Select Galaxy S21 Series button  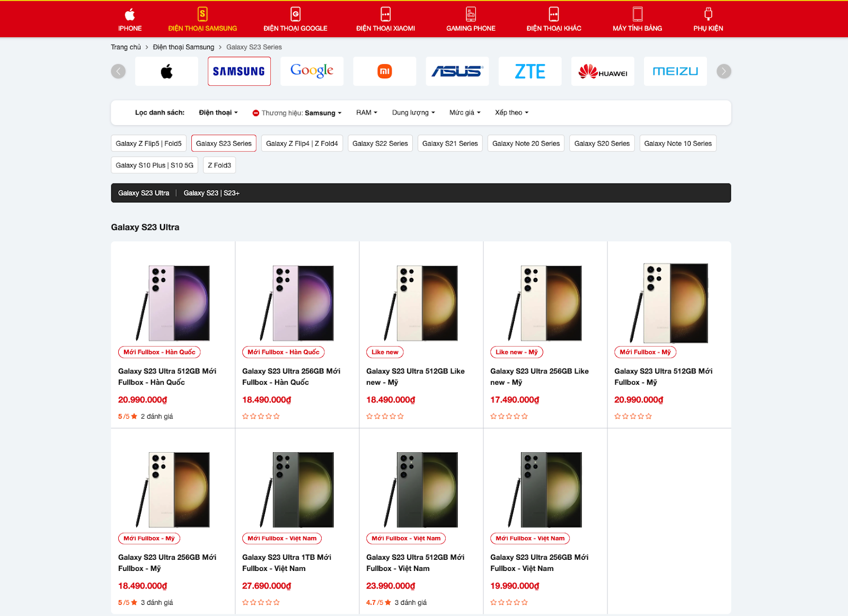450,143
